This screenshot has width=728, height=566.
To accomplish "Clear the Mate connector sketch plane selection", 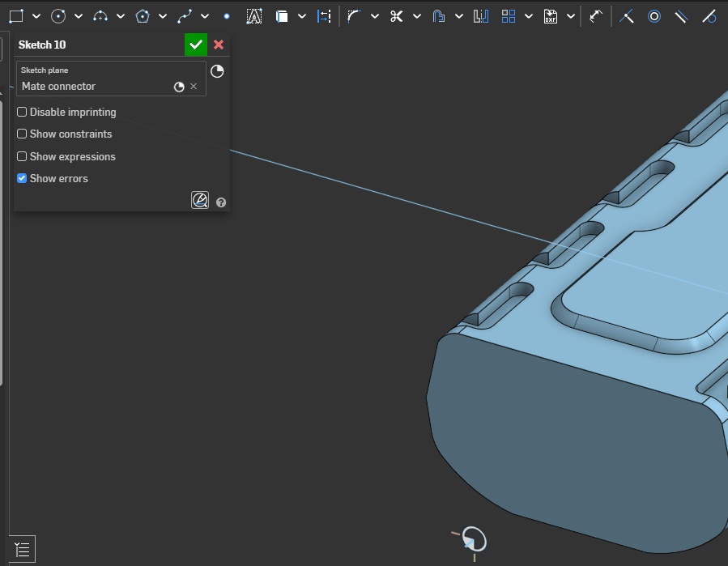I will click(194, 87).
